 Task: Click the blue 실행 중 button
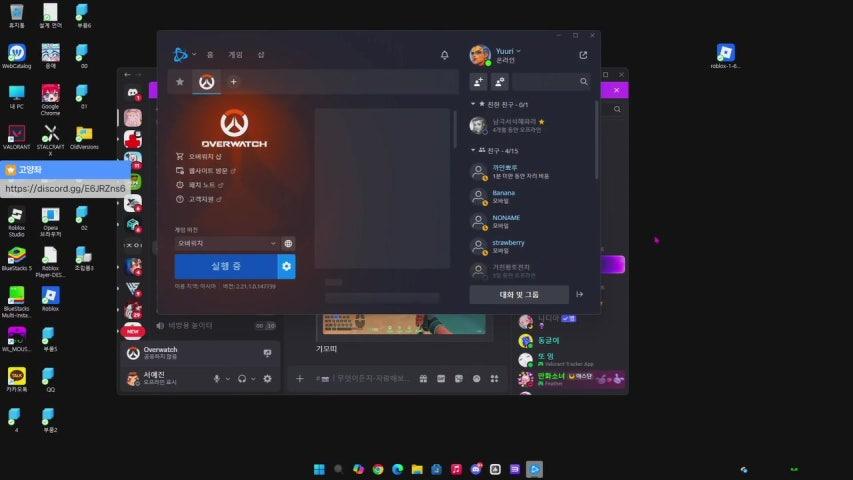coord(226,266)
